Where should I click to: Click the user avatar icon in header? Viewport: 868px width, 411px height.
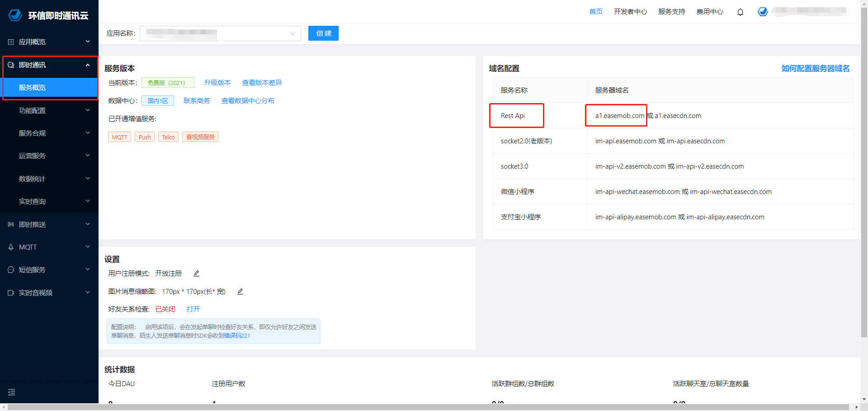(x=763, y=12)
